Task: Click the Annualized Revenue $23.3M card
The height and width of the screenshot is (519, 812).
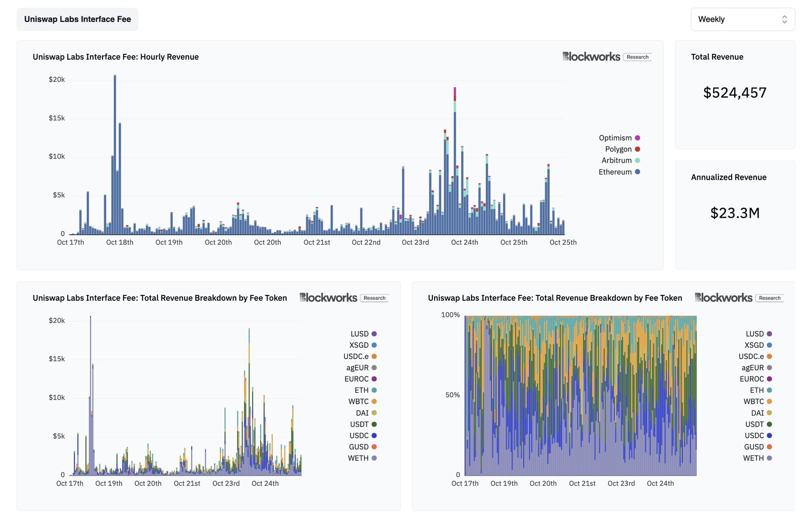Action: click(735, 215)
